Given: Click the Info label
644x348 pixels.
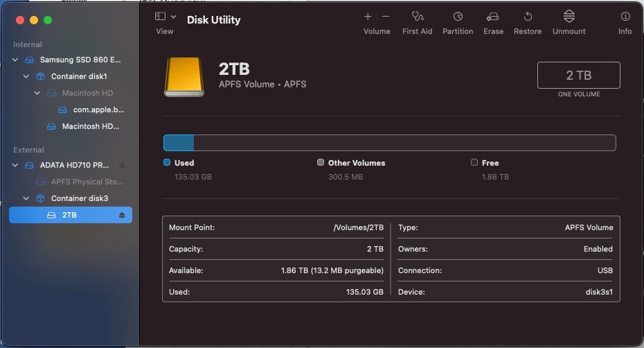Looking at the screenshot, I should [625, 31].
